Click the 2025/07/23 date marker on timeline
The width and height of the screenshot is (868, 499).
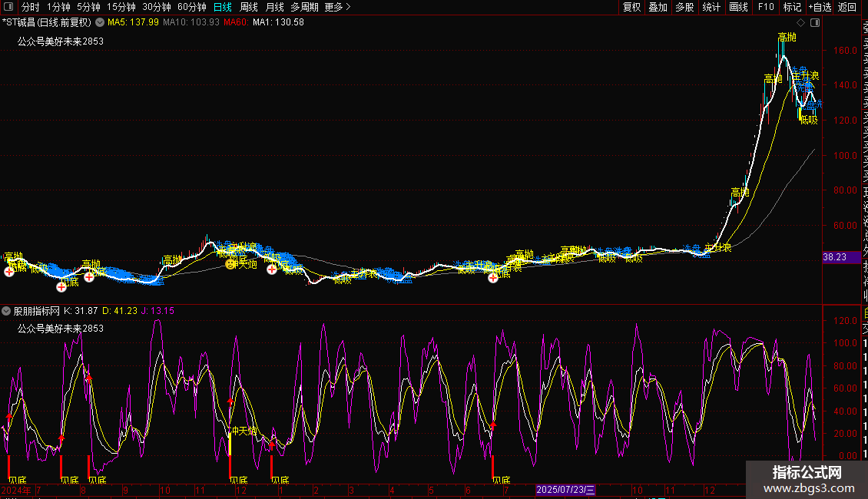[565, 489]
